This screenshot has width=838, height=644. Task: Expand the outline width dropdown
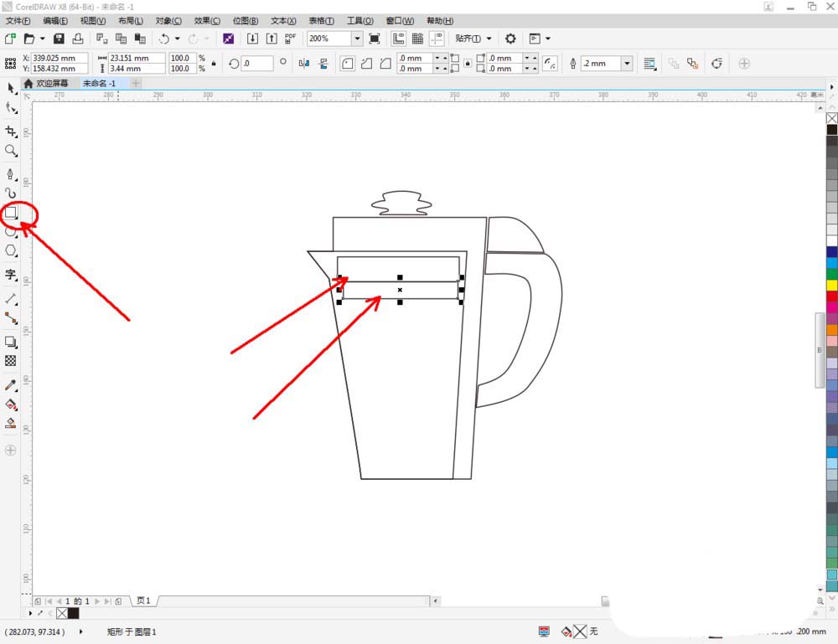click(627, 64)
